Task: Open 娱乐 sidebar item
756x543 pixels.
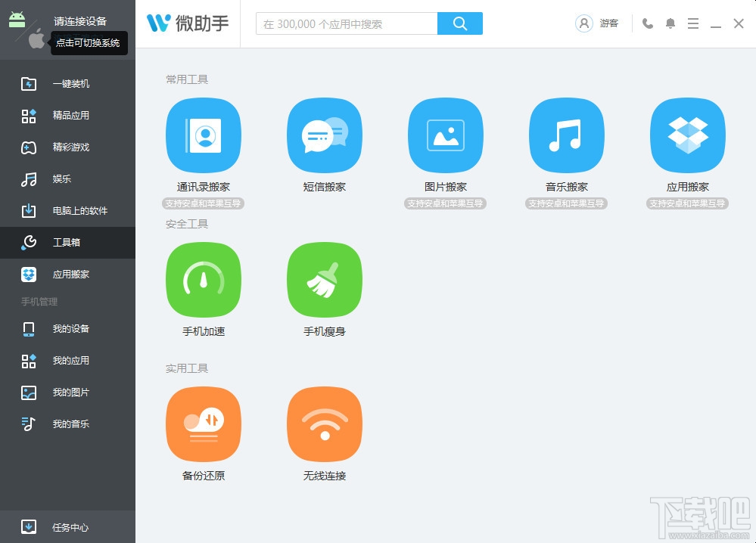Action: coord(67,179)
